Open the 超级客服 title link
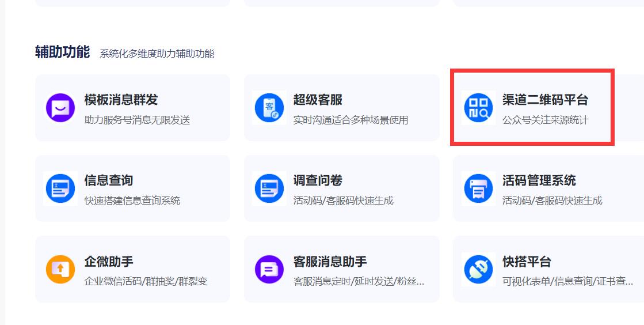Screen dimensions: 644x325 (318, 100)
